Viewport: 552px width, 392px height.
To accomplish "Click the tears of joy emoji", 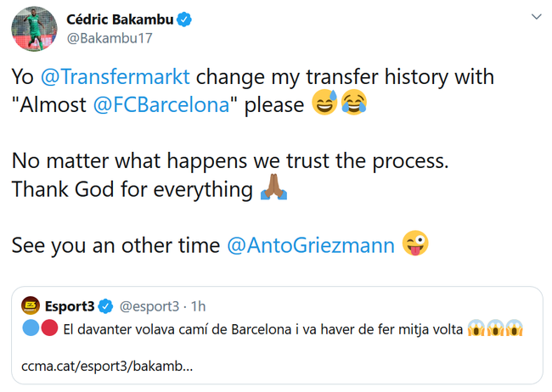I will point(354,103).
